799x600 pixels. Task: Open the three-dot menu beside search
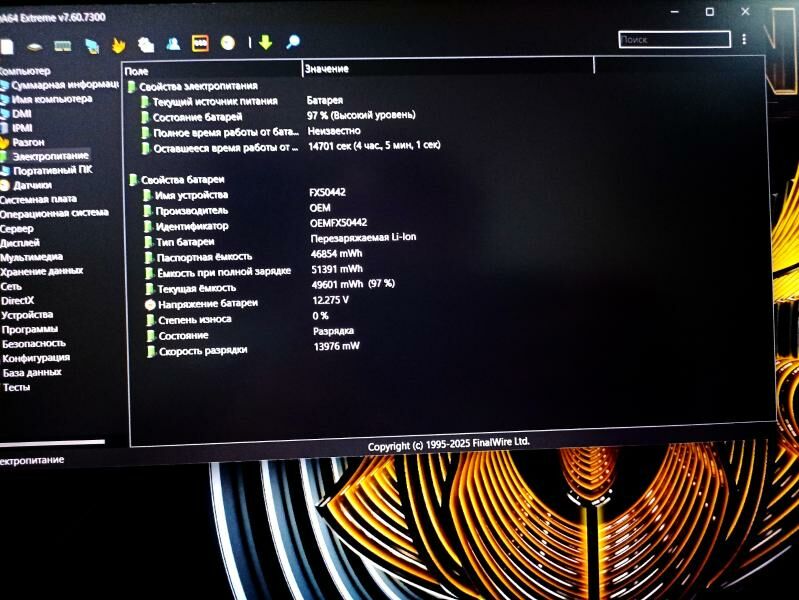coord(744,39)
